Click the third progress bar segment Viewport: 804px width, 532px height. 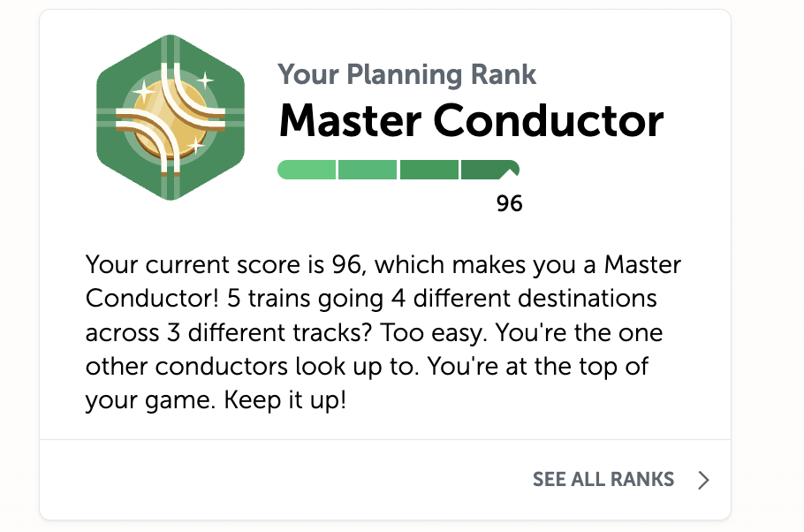[429, 170]
